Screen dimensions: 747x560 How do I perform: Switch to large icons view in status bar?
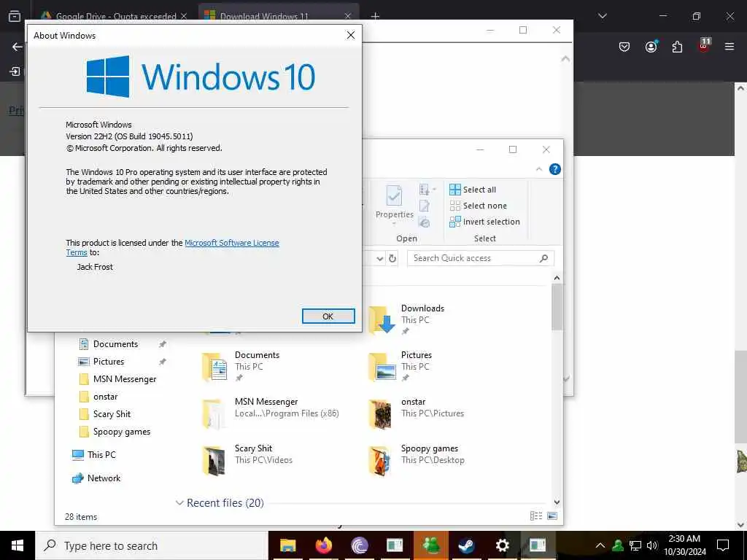click(x=552, y=516)
